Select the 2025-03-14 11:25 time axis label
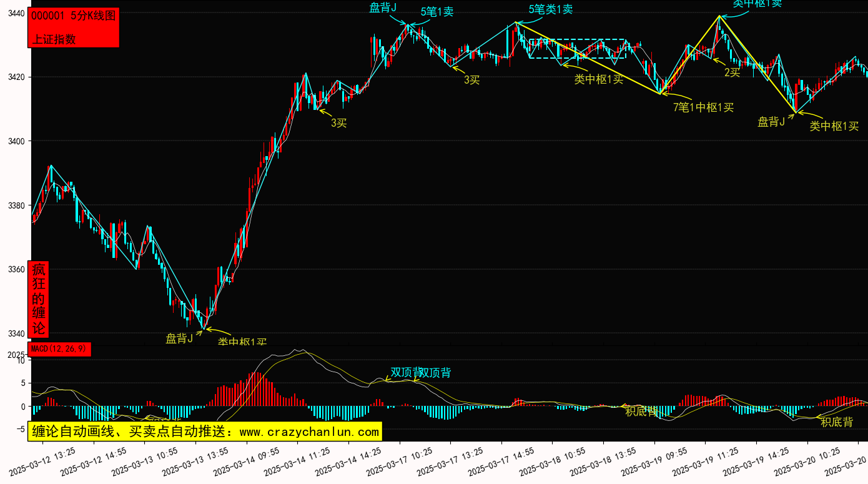 (x=298, y=462)
